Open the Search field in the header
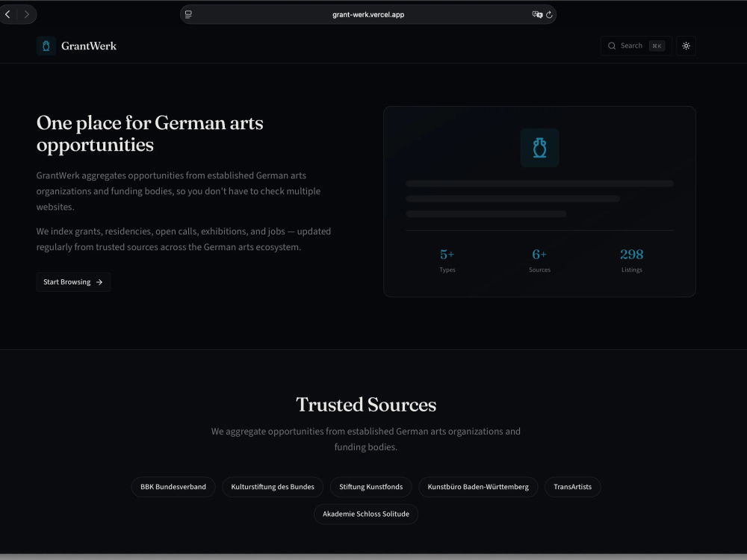747x560 pixels. click(x=636, y=46)
